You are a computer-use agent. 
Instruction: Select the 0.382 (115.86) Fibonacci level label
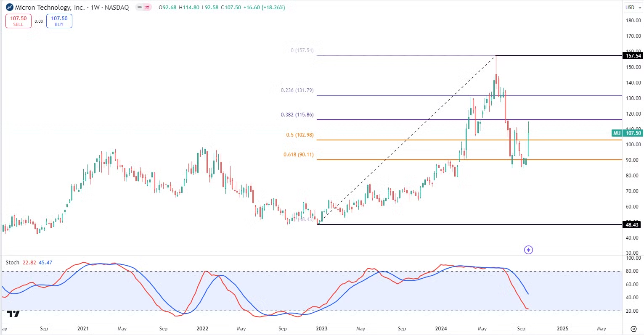tap(297, 115)
